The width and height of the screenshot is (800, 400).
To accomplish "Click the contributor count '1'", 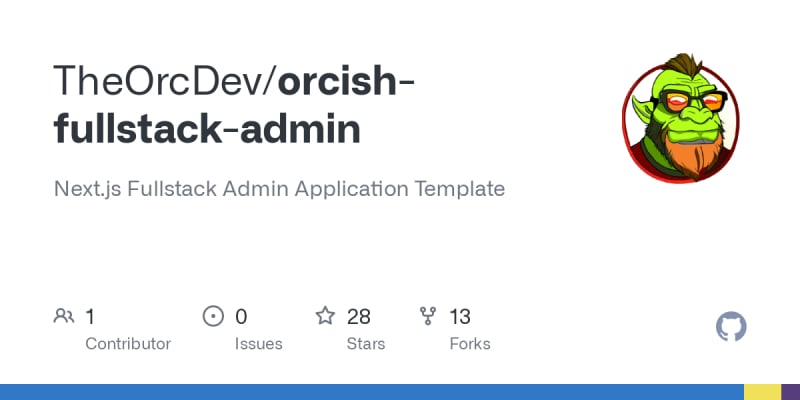I will tap(90, 317).
